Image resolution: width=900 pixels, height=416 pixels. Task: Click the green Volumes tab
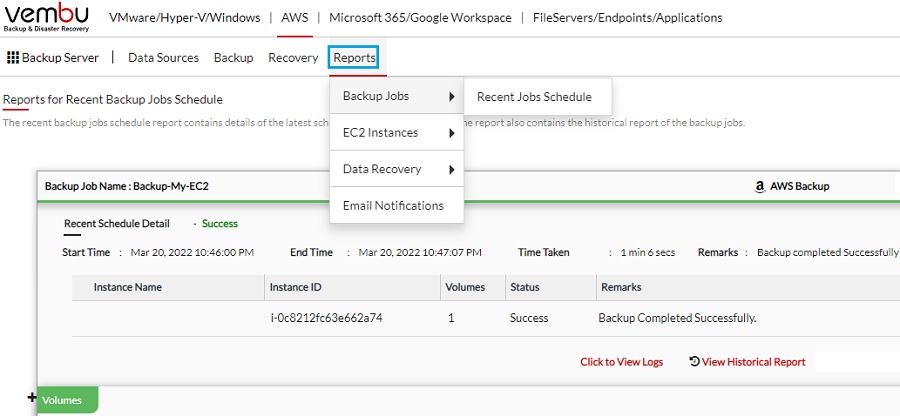click(68, 401)
